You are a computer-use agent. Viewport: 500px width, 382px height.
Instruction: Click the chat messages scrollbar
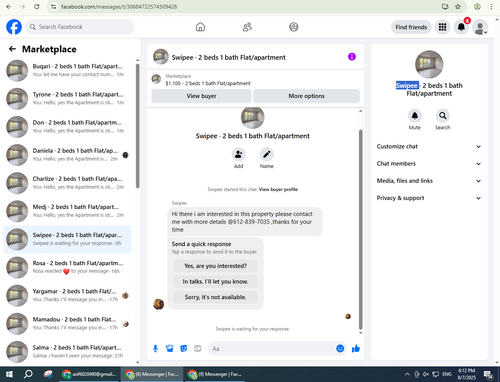[x=360, y=230]
